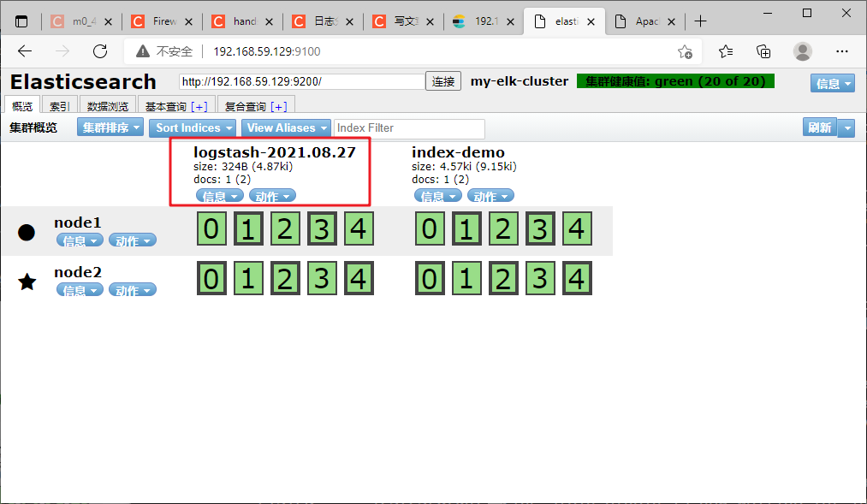Close the Firew tab
The image size is (867, 504).
pos(188,21)
